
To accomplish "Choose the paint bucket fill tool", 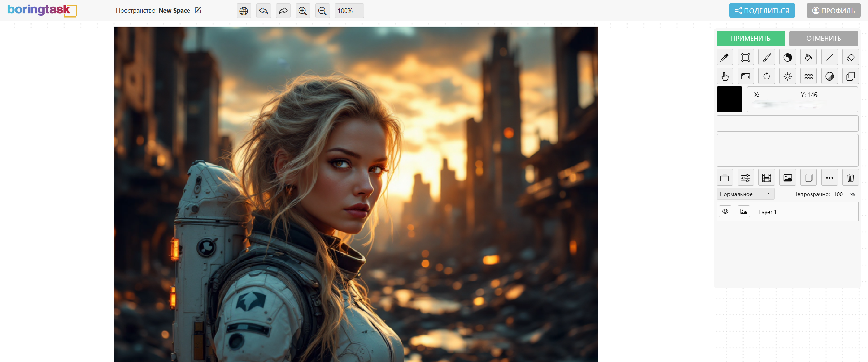I will pyautogui.click(x=808, y=57).
